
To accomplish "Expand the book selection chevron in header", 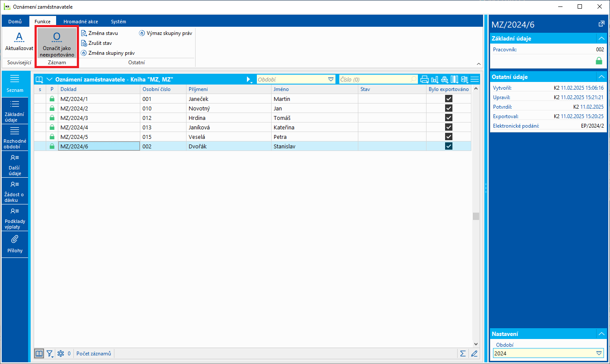I will click(49, 79).
